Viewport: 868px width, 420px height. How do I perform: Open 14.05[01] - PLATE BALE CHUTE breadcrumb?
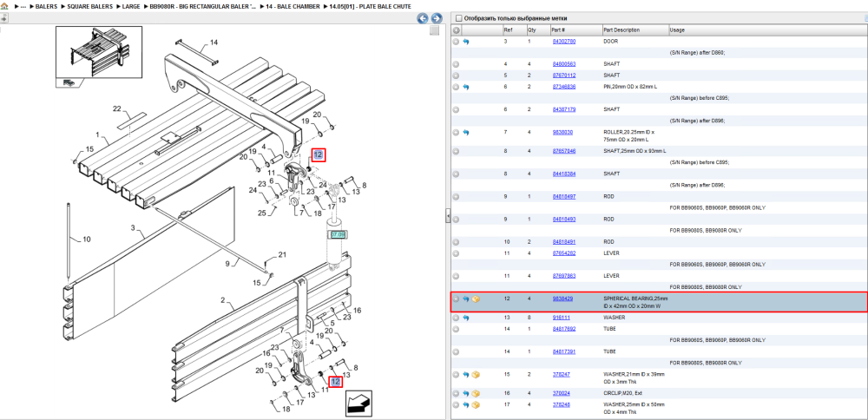coord(370,6)
